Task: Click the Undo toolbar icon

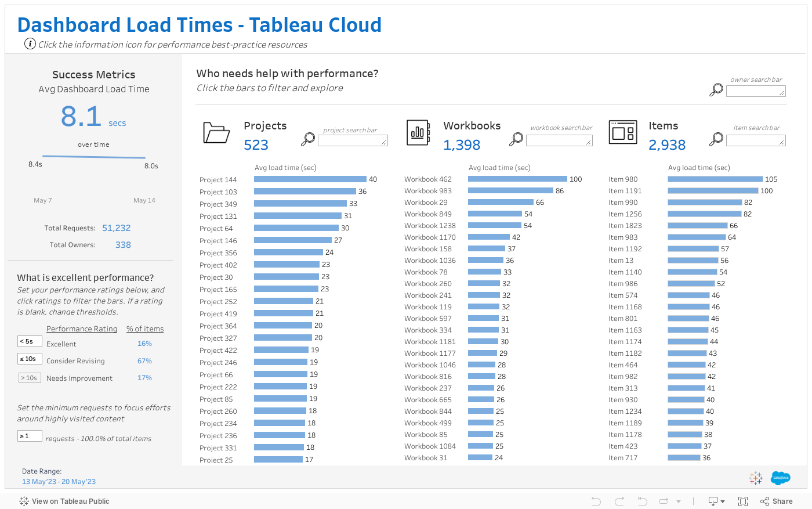Action: tap(596, 501)
